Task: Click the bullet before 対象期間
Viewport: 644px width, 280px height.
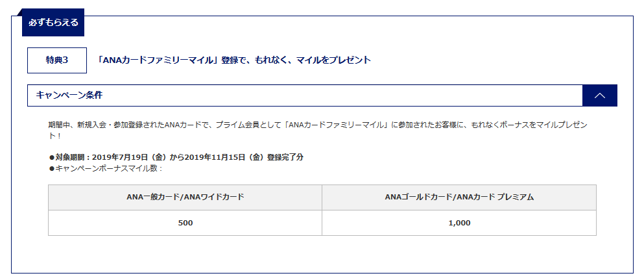Action: coord(52,157)
